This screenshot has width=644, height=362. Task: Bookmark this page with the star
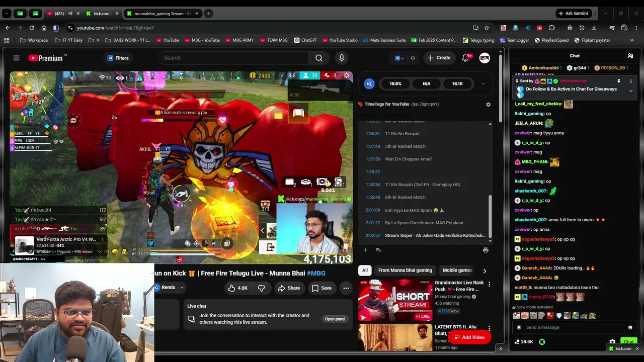[487, 28]
